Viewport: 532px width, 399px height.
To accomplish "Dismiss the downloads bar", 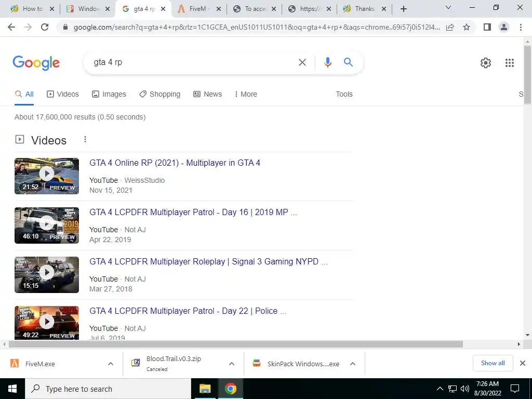I will pyautogui.click(x=523, y=363).
